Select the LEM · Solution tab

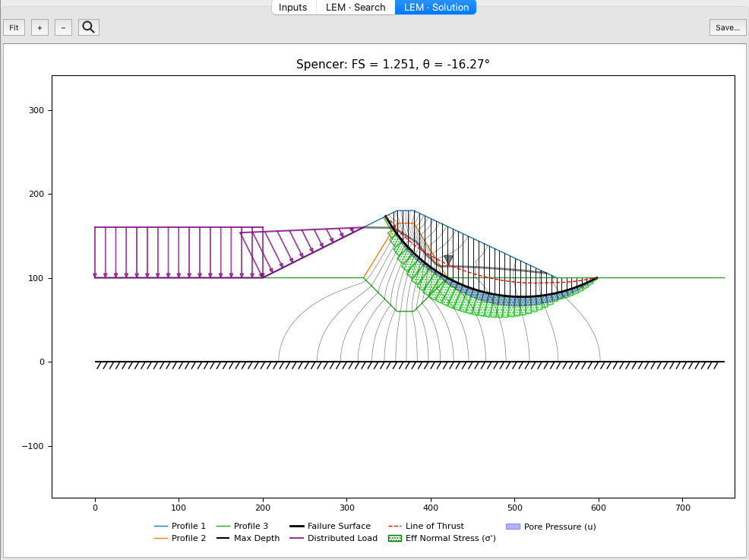(435, 7)
